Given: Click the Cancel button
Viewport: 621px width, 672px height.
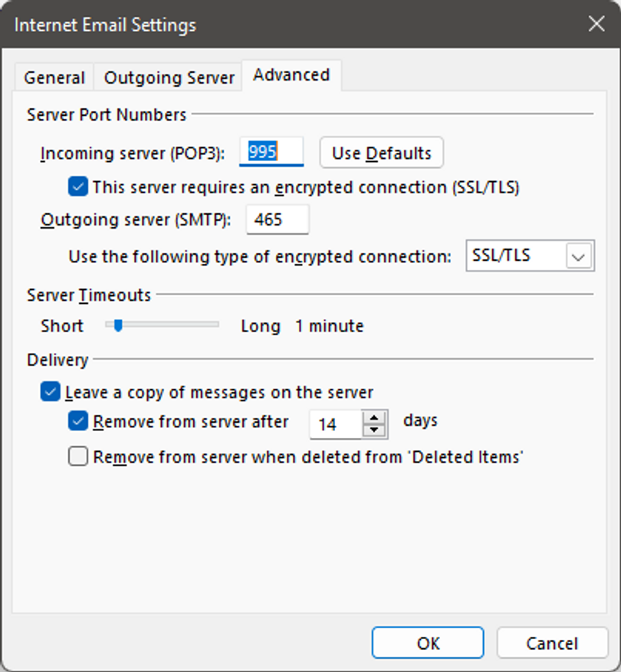Looking at the screenshot, I should [553, 643].
